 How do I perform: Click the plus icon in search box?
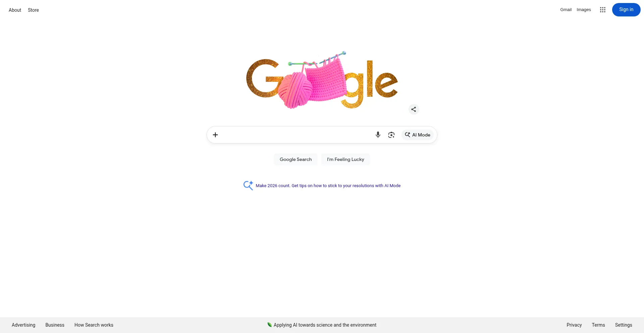(215, 135)
